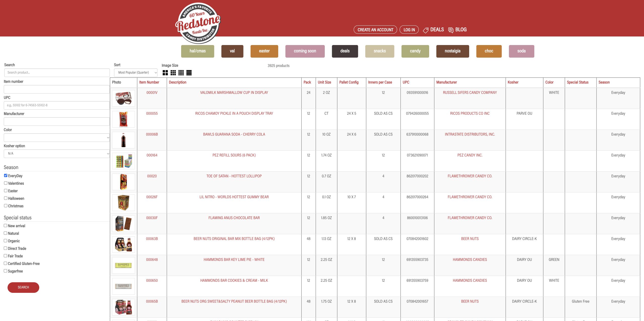Image resolution: width=644 pixels, height=321 pixels.
Task: Open Flaming Anus Chocolate Bar description link
Action: [x=234, y=218]
